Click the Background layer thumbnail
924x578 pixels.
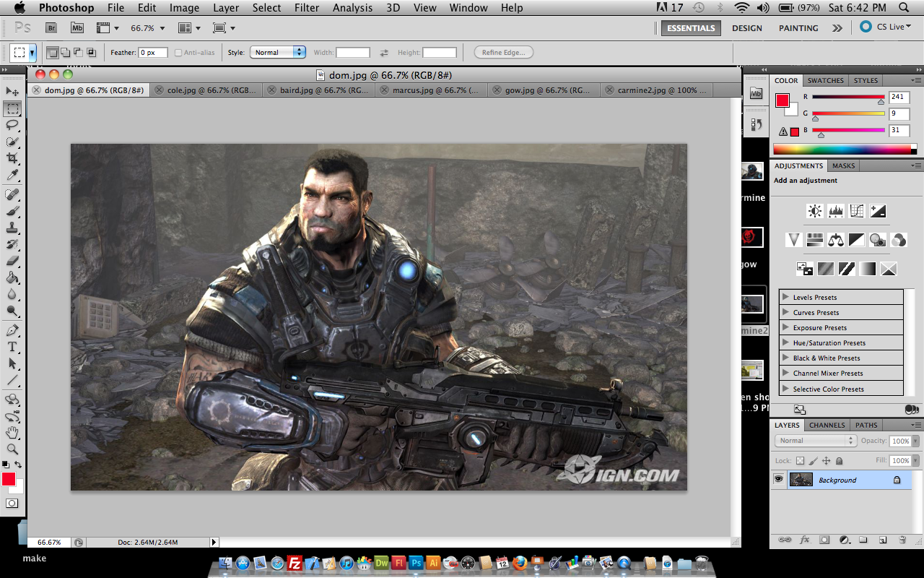pyautogui.click(x=801, y=479)
